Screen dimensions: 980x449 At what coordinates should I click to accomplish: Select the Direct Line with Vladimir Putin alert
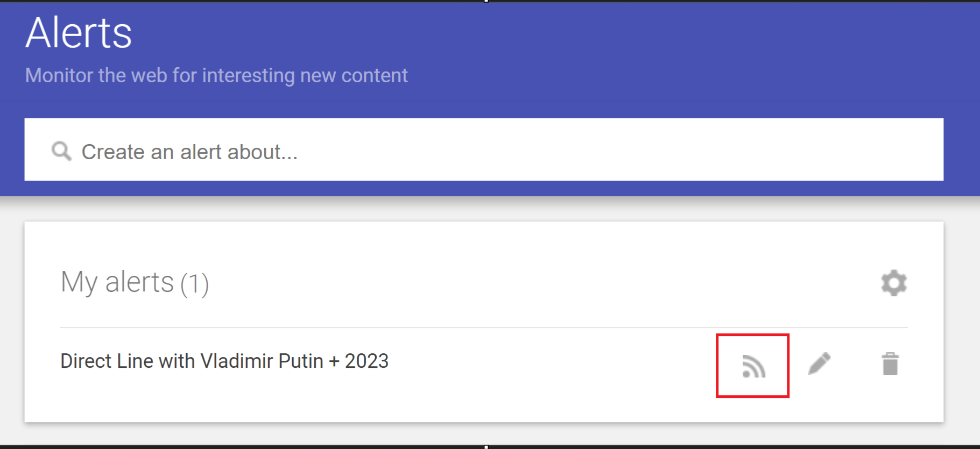pos(224,361)
